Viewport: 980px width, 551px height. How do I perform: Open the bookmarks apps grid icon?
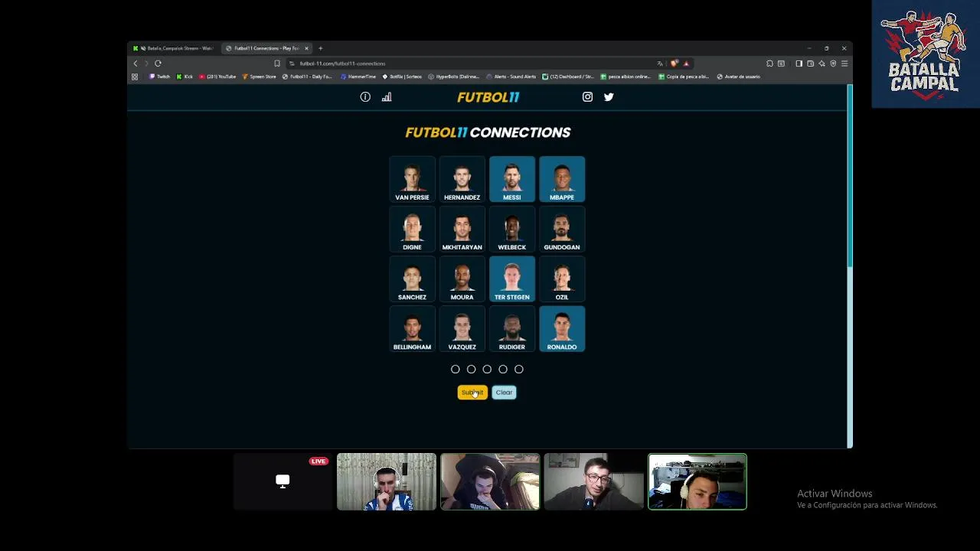[135, 77]
